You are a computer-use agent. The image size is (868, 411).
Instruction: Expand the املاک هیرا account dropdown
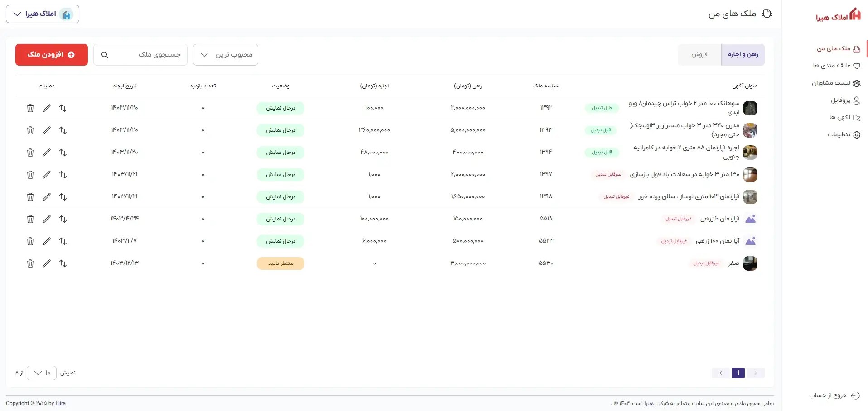pos(43,14)
